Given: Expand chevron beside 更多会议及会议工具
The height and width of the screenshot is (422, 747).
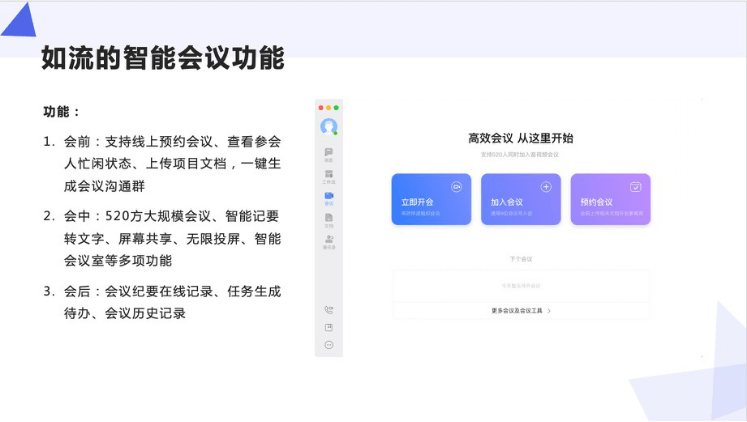Looking at the screenshot, I should click(x=549, y=311).
